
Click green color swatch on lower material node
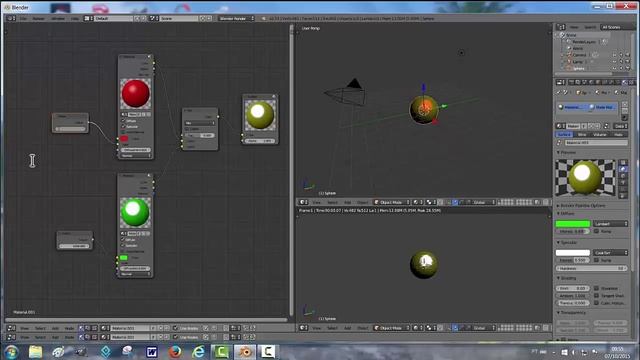[124, 258]
